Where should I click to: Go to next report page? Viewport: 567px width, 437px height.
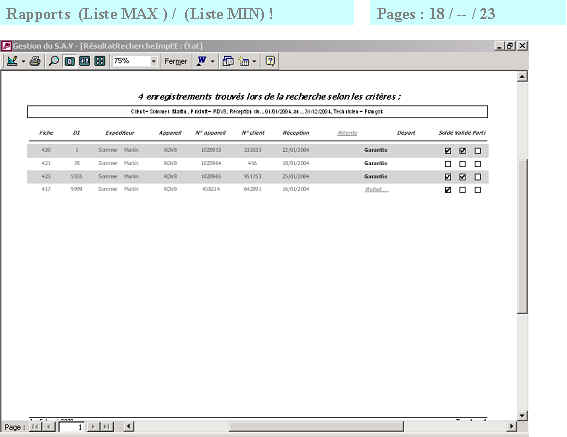(x=93, y=427)
